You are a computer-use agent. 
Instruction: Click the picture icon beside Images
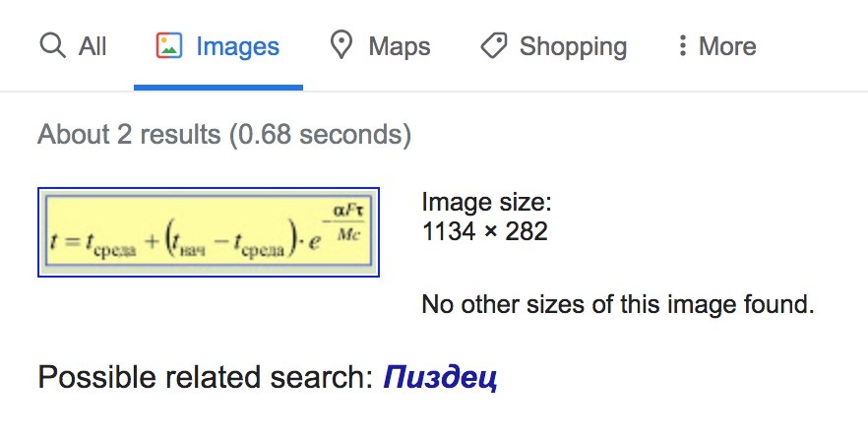tap(169, 46)
